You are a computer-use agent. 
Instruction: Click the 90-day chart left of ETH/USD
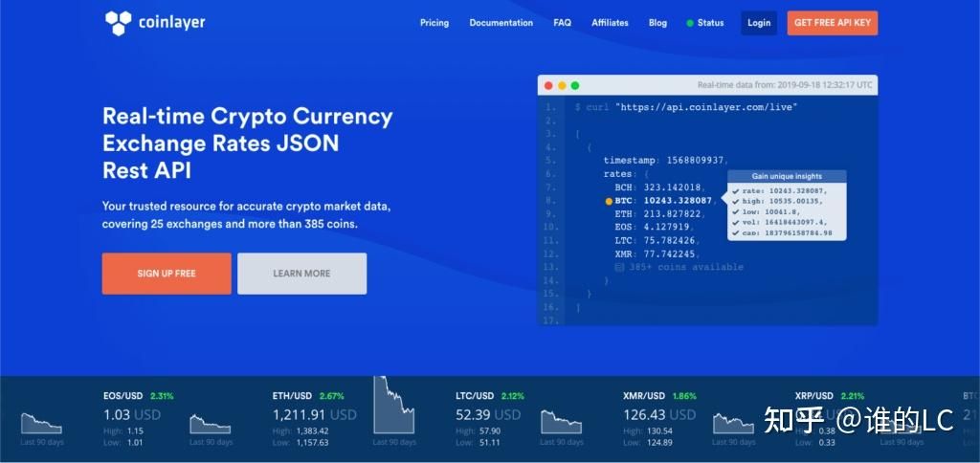click(x=211, y=425)
